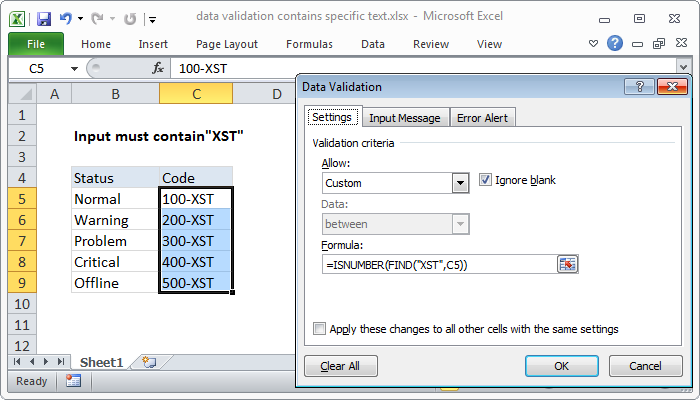The height and width of the screenshot is (400, 700).
Task: Click cell containing 200-XST
Action: click(196, 220)
